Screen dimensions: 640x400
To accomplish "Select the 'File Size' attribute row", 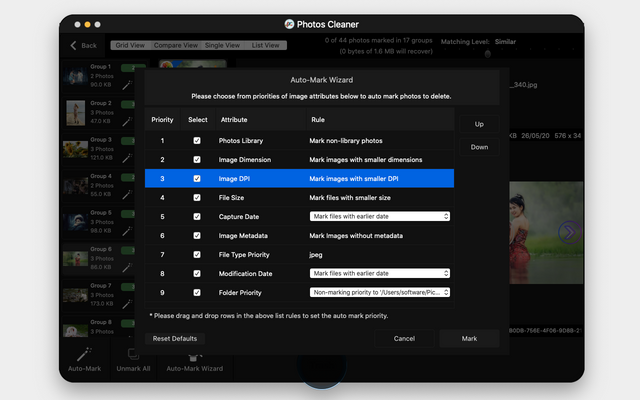I will click(300, 198).
